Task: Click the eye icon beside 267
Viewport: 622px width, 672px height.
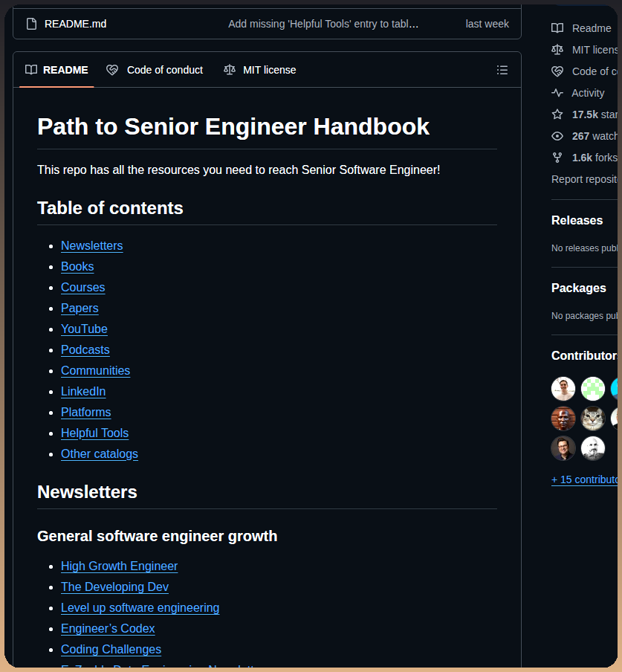Action: click(x=557, y=136)
